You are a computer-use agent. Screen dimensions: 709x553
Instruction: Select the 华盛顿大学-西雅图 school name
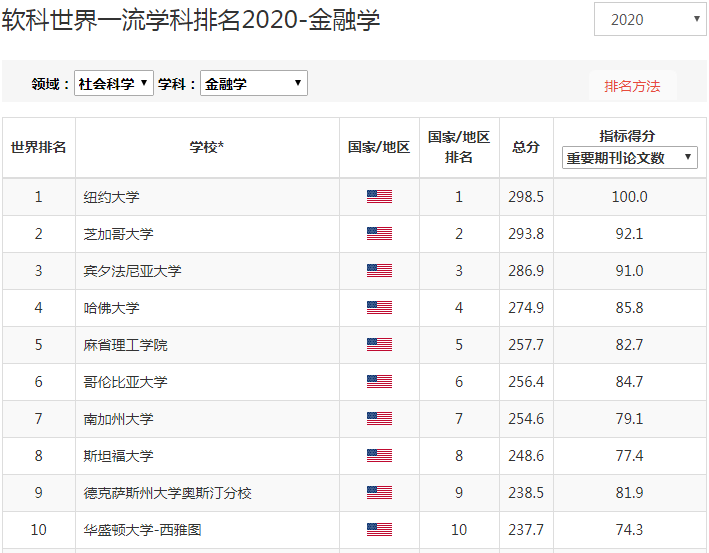click(x=142, y=530)
